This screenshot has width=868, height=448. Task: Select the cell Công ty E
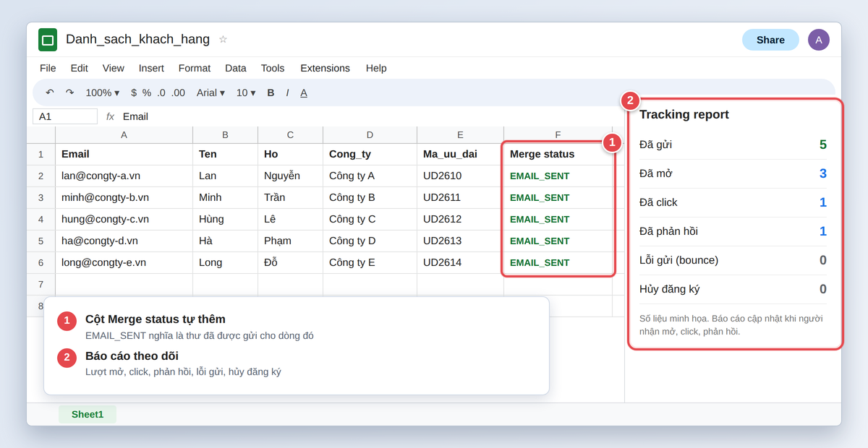point(370,262)
